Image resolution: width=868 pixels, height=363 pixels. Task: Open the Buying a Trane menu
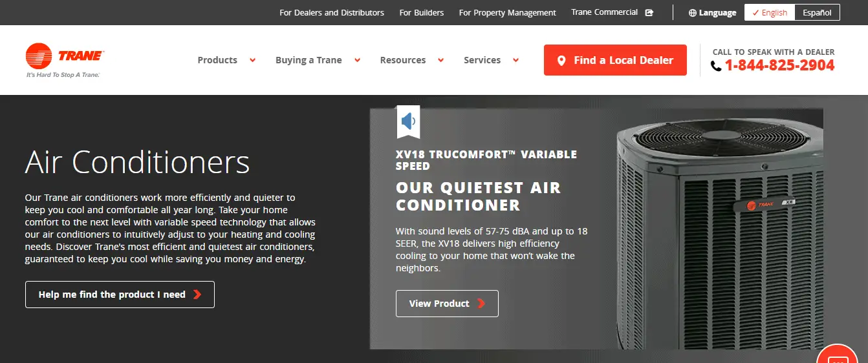(309, 60)
